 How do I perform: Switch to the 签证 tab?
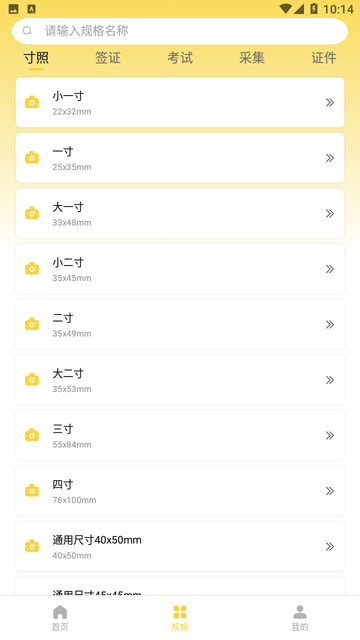(108, 58)
